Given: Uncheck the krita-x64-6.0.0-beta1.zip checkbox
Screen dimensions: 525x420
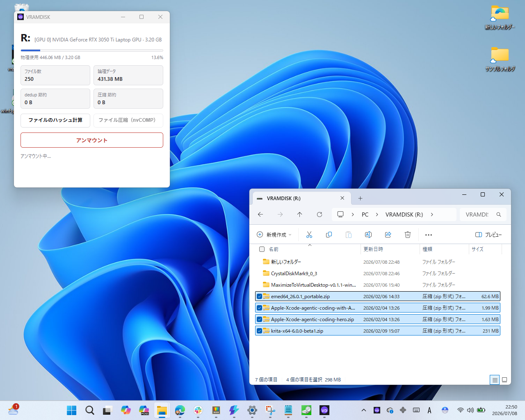Looking at the screenshot, I should pos(260,331).
